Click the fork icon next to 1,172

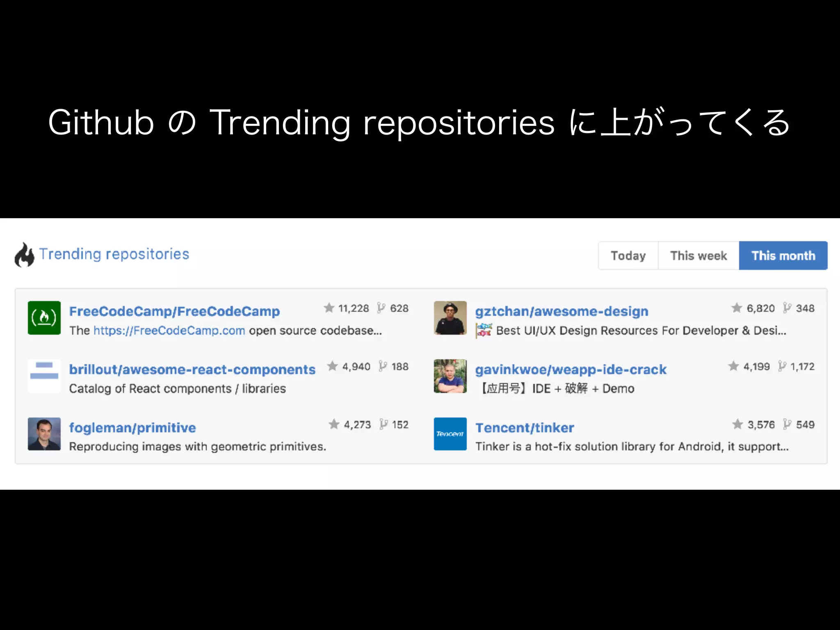pyautogui.click(x=782, y=366)
